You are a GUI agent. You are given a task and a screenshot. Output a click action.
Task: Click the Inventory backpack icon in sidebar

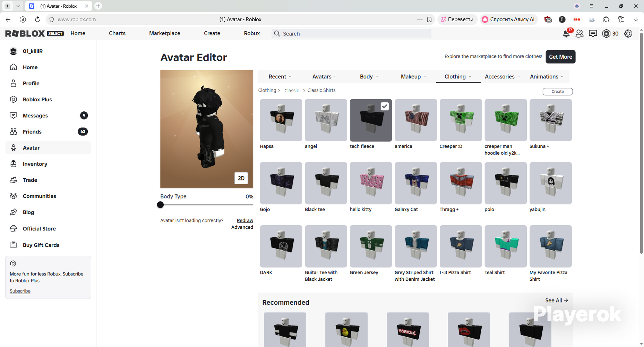coord(14,164)
